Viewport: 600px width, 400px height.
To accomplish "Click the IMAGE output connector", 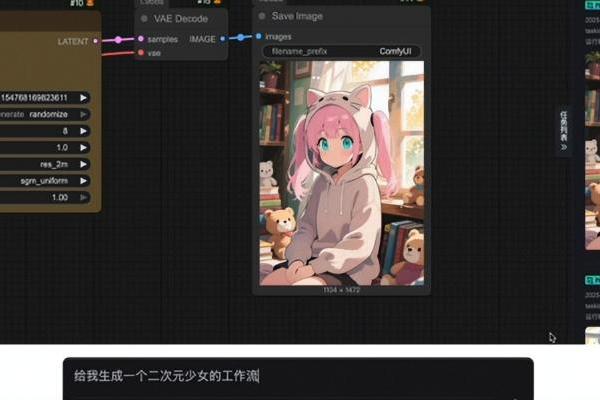I will click(x=223, y=39).
